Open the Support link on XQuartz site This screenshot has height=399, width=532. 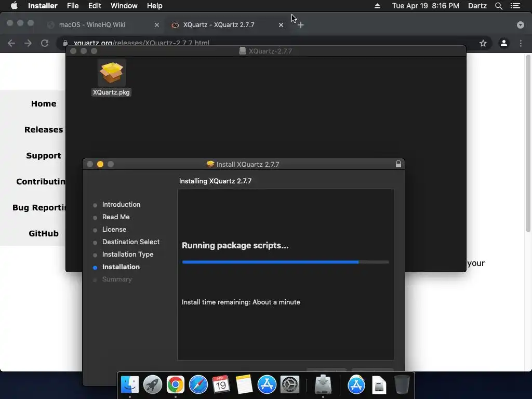44,155
